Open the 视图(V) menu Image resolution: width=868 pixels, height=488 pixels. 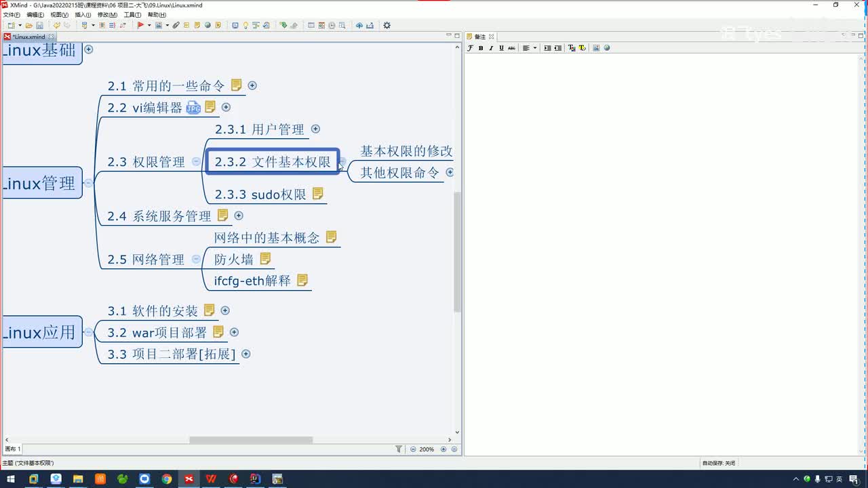point(59,15)
